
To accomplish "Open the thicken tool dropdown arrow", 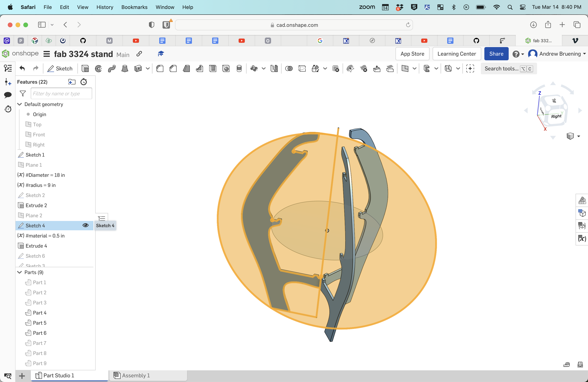I will pos(148,68).
